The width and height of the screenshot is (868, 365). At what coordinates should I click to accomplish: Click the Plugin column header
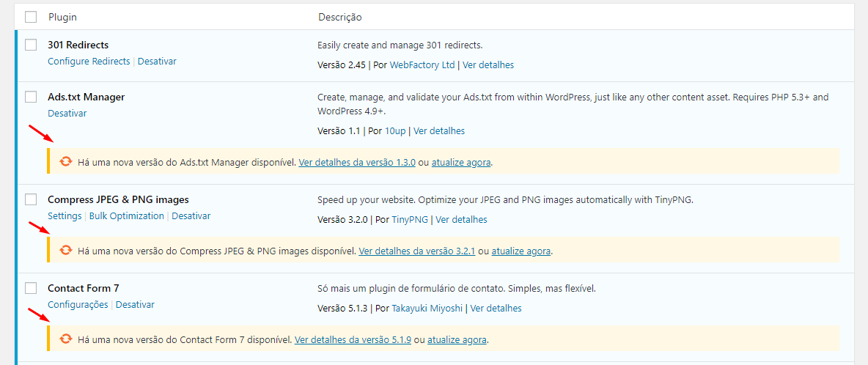(62, 17)
